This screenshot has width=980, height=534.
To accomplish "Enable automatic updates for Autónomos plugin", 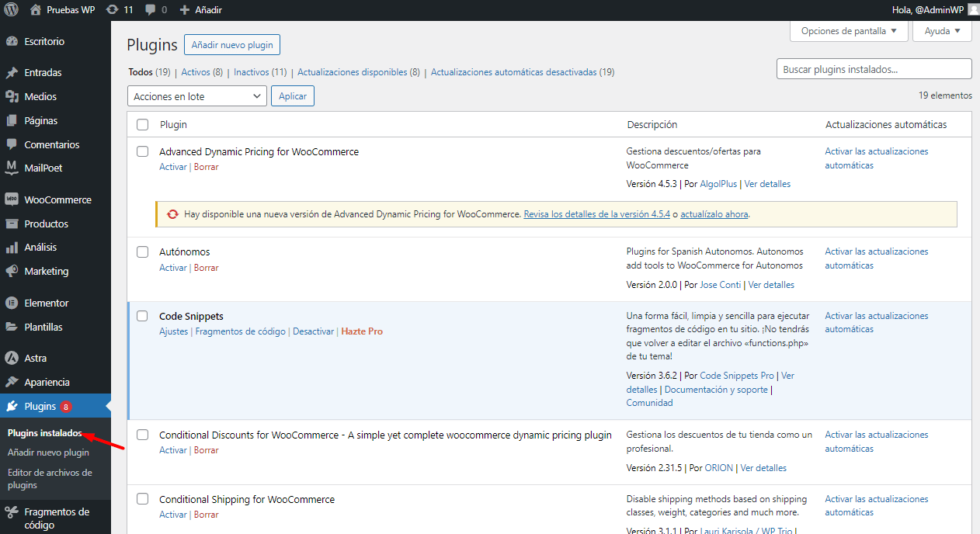I will coord(877,258).
